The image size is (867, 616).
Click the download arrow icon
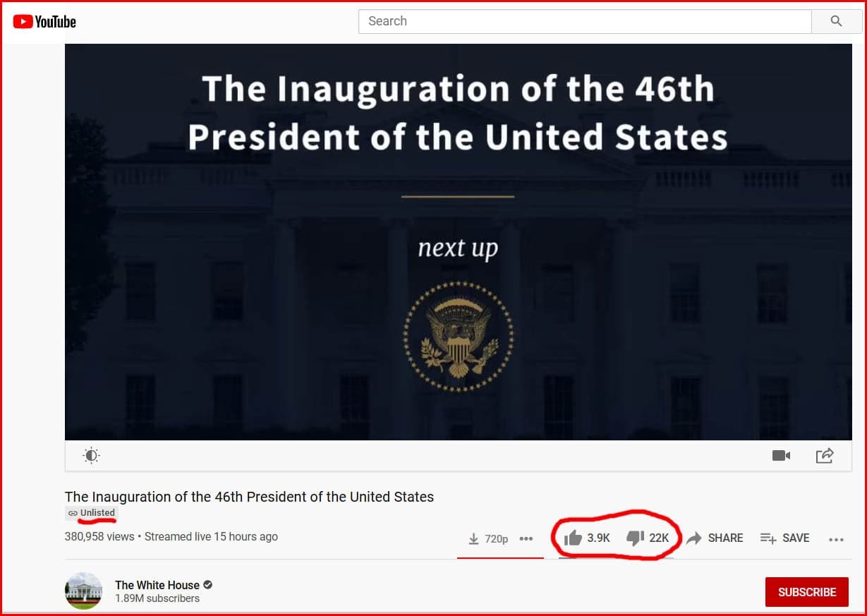point(473,538)
